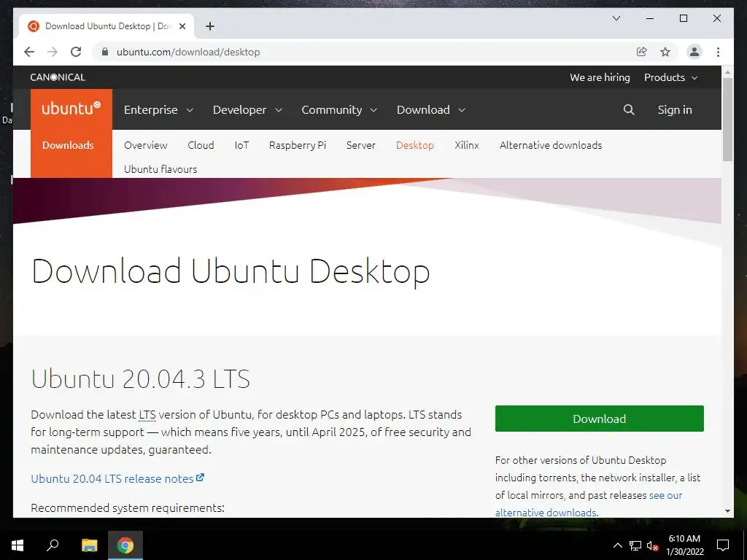The height and width of the screenshot is (560, 747).
Task: Switch to the Raspberry Pi tab
Action: coord(298,145)
